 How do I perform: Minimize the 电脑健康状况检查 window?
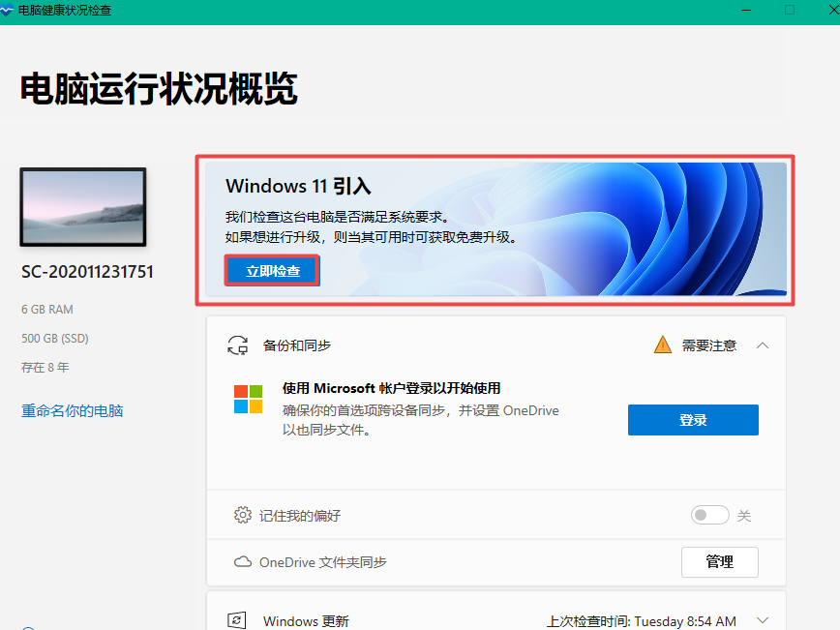click(x=746, y=11)
